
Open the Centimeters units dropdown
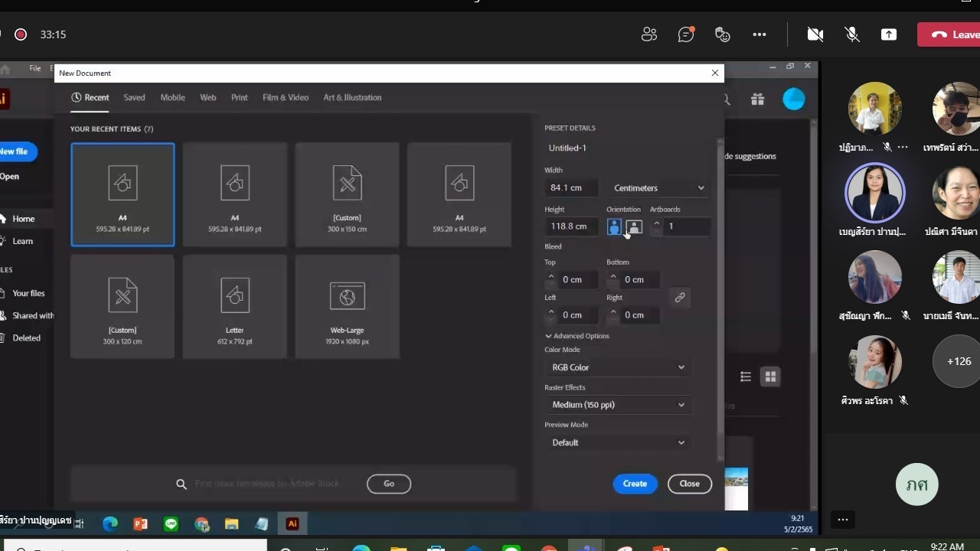coord(658,188)
